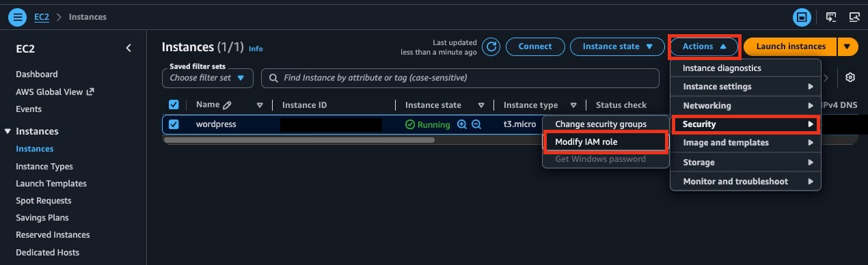Click the search magnifier icon in filter box
Image resolution: width=868 pixels, height=265 pixels.
[x=273, y=78]
